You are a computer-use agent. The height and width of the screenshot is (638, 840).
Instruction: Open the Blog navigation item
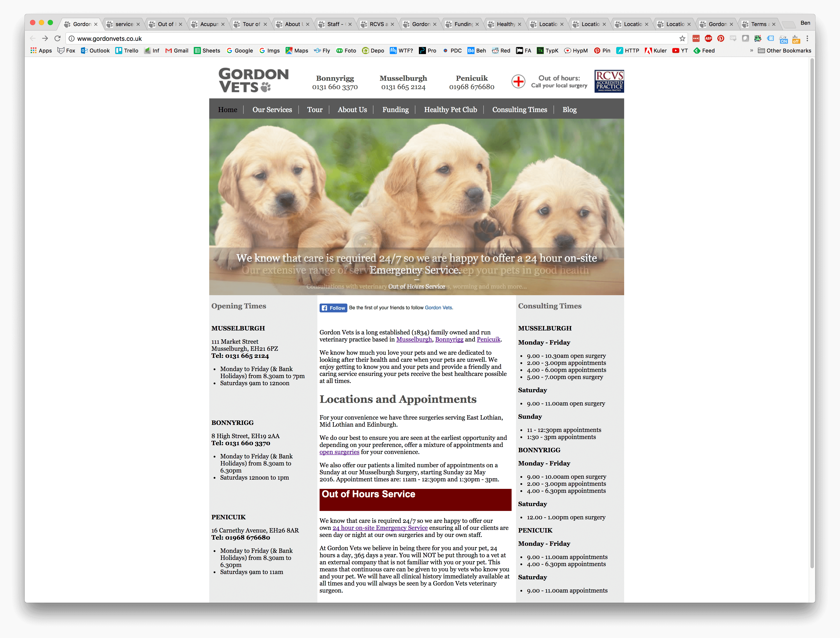pyautogui.click(x=569, y=109)
